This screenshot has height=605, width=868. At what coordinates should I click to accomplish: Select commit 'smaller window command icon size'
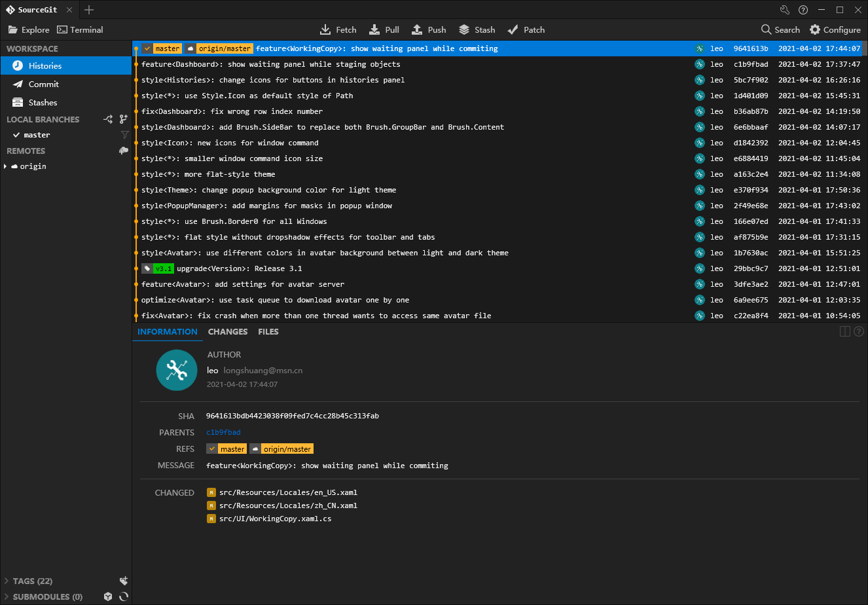(x=499, y=158)
